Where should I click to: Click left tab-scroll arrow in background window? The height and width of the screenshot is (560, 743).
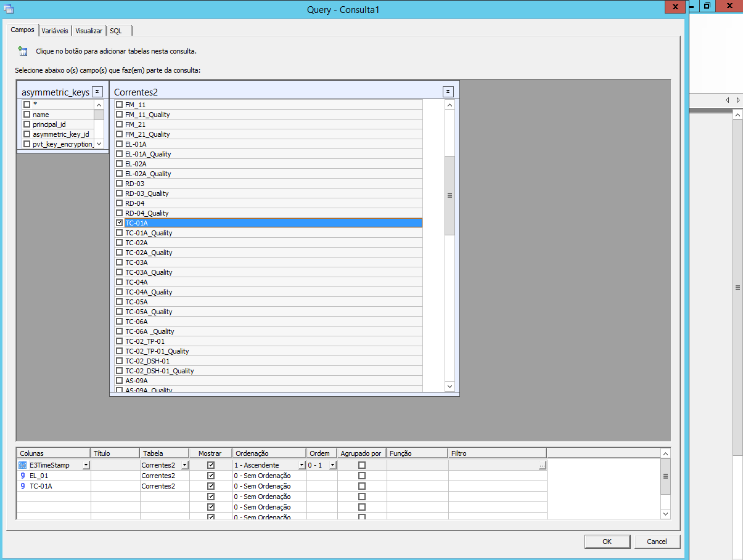pos(728,100)
